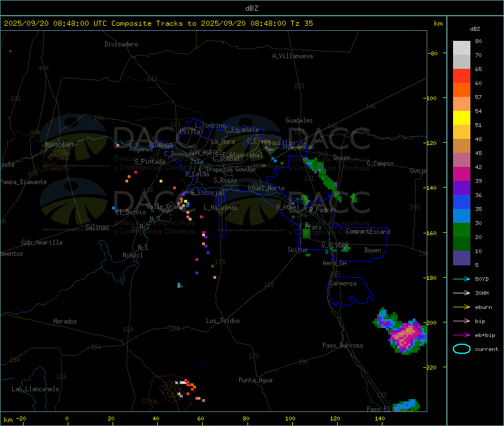Click the 'Divisadero' map label
The width and height of the screenshot is (504, 426).
tap(121, 44)
